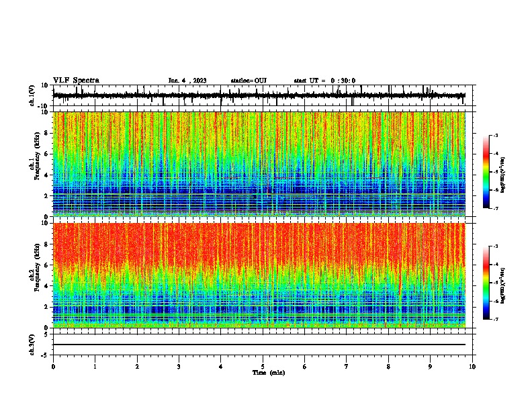The height and width of the screenshot is (411, 532).
Task: Click inside the ch.2 spectrogram panel
Action: [259, 275]
